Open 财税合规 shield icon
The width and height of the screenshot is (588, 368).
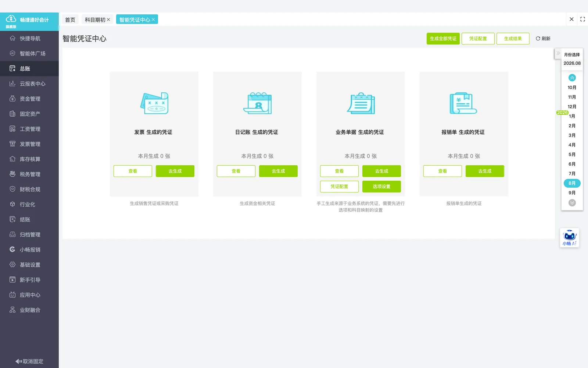point(12,189)
